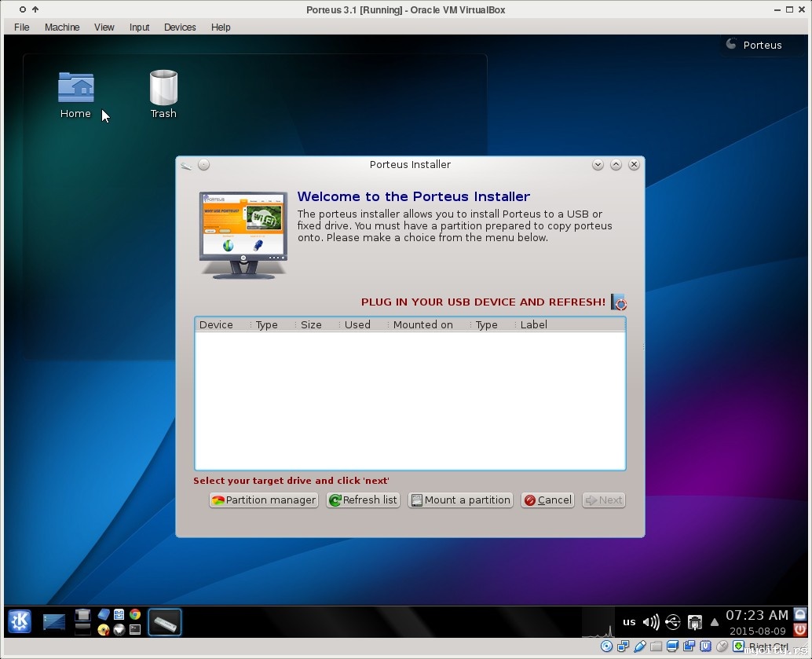This screenshot has width=812, height=659.
Task: Open the volume control in tray
Action: (x=651, y=622)
